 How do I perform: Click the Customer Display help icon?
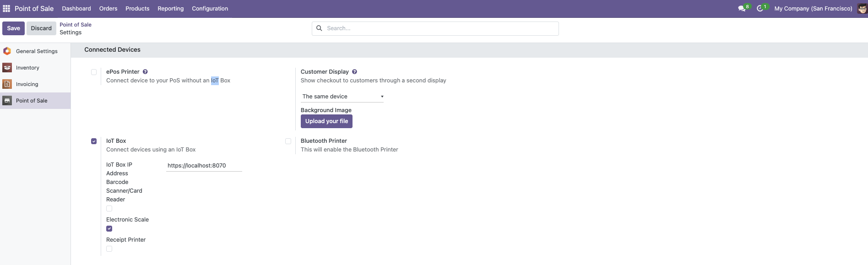click(x=354, y=72)
